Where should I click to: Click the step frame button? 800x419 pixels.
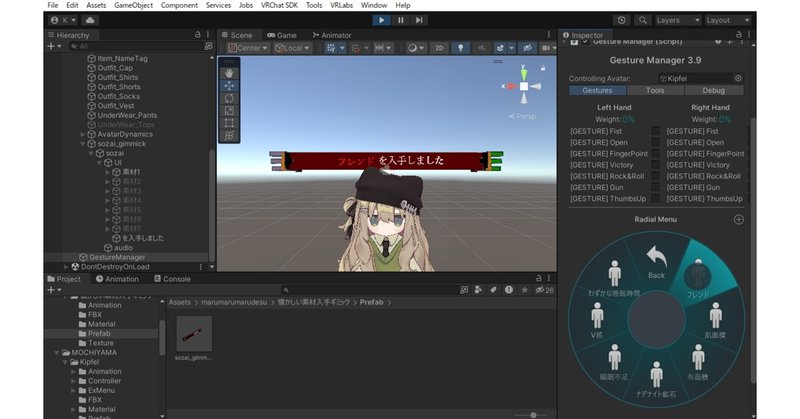[x=419, y=20]
